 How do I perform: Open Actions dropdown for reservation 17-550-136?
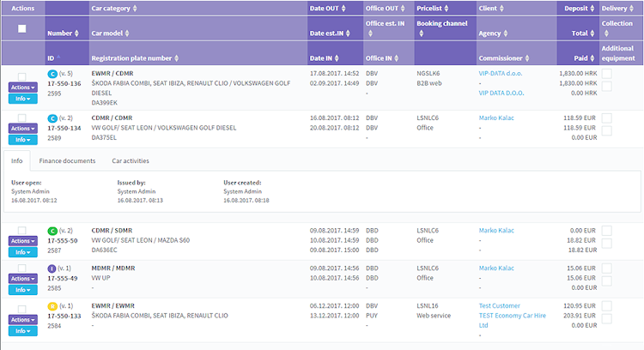23,87
